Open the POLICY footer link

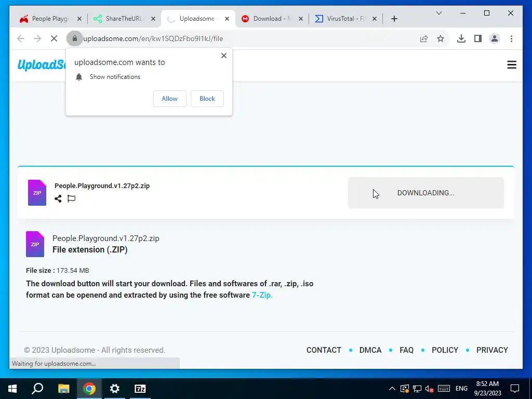(445, 350)
